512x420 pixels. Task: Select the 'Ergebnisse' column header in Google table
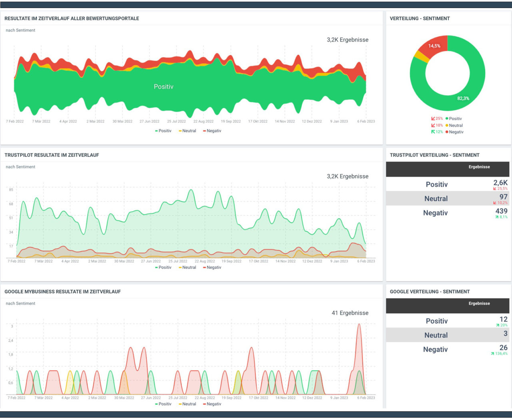(479, 304)
